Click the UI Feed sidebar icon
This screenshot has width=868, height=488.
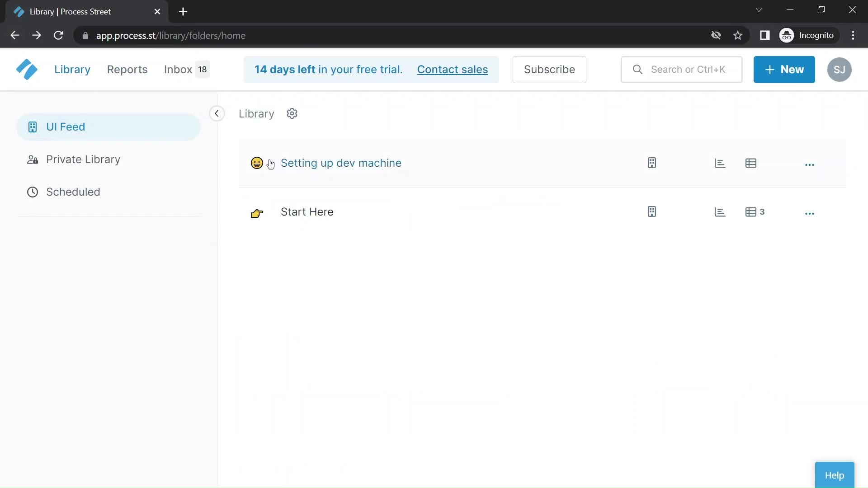coord(32,127)
